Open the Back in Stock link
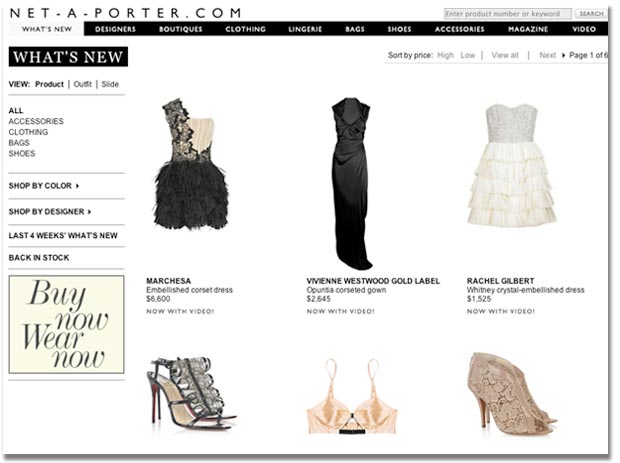 point(39,258)
